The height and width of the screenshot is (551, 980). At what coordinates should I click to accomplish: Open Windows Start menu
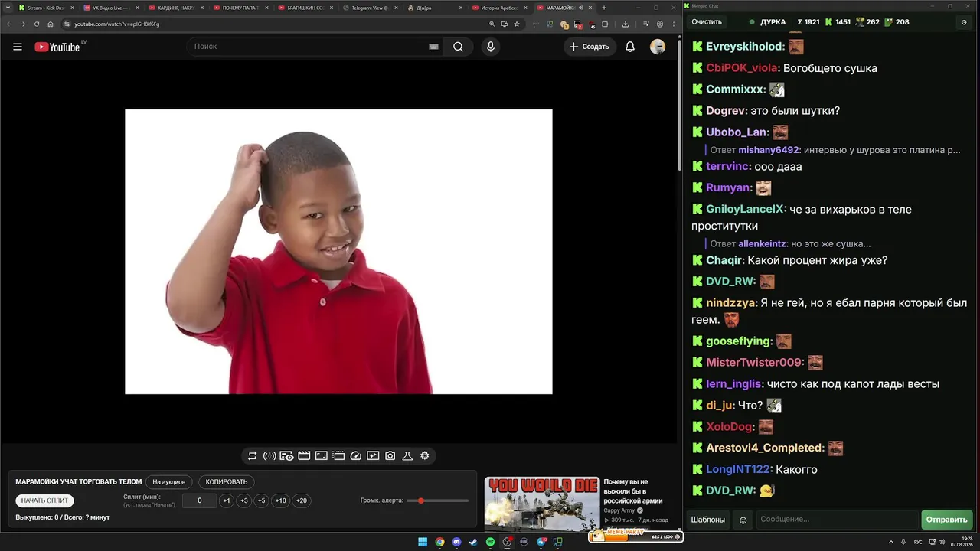(423, 543)
